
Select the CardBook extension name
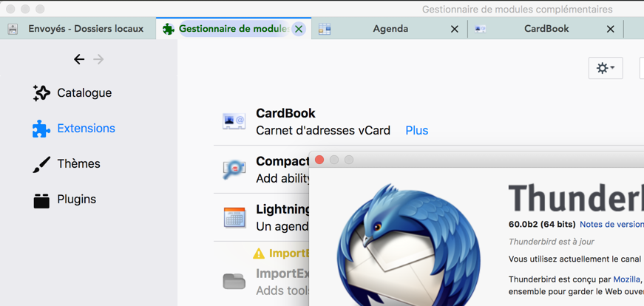coord(285,113)
